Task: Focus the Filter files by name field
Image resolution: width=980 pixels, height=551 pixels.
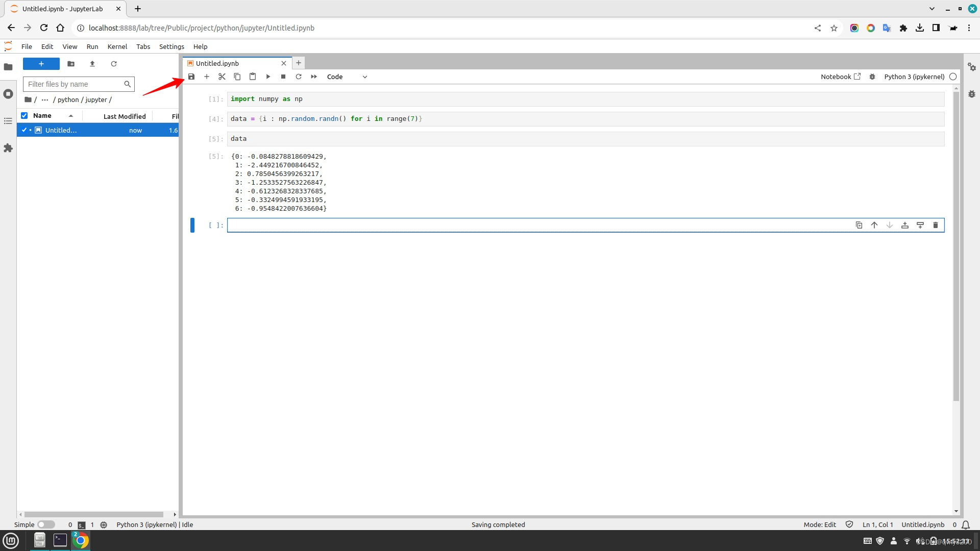Action: [79, 84]
